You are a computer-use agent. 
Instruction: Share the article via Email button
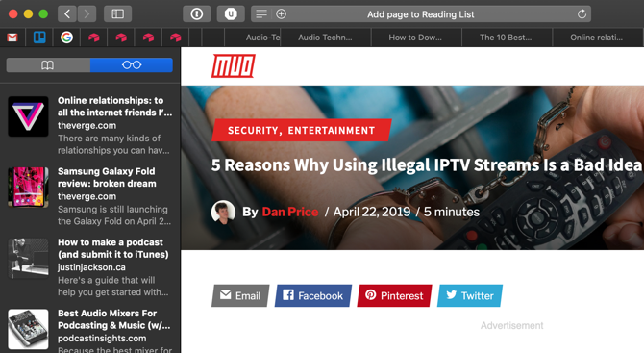240,295
